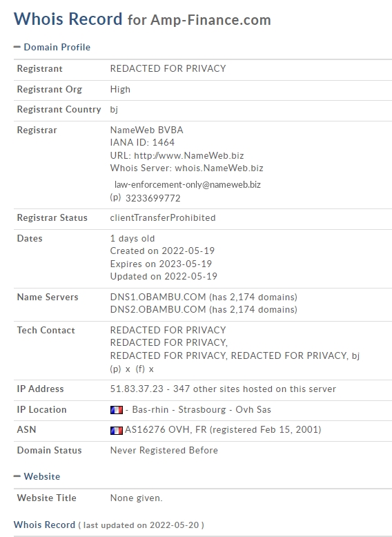Image resolution: width=392 pixels, height=537 pixels.
Task: Click the registrar phone number 3233699772
Action: (153, 198)
